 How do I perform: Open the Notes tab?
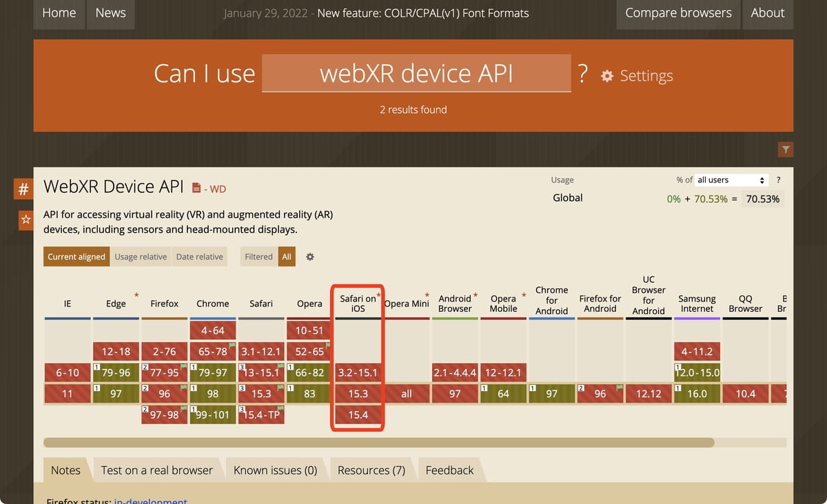pyautogui.click(x=66, y=470)
